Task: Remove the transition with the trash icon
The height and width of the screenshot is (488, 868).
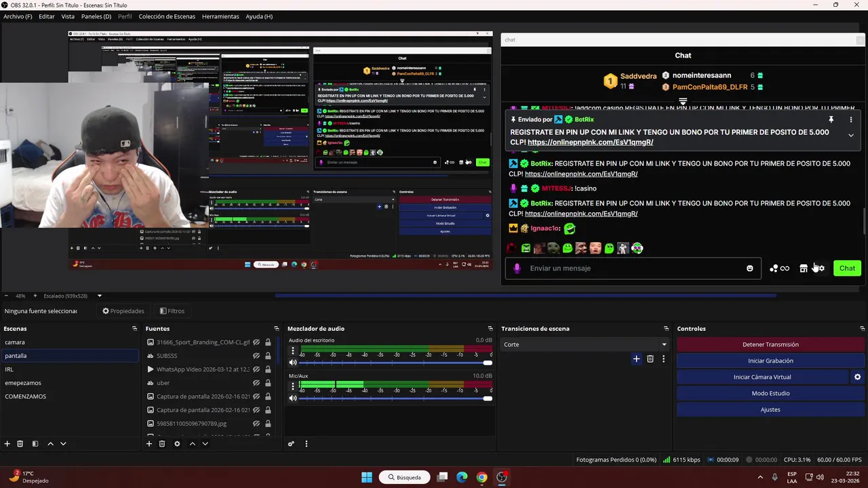Action: coord(650,359)
